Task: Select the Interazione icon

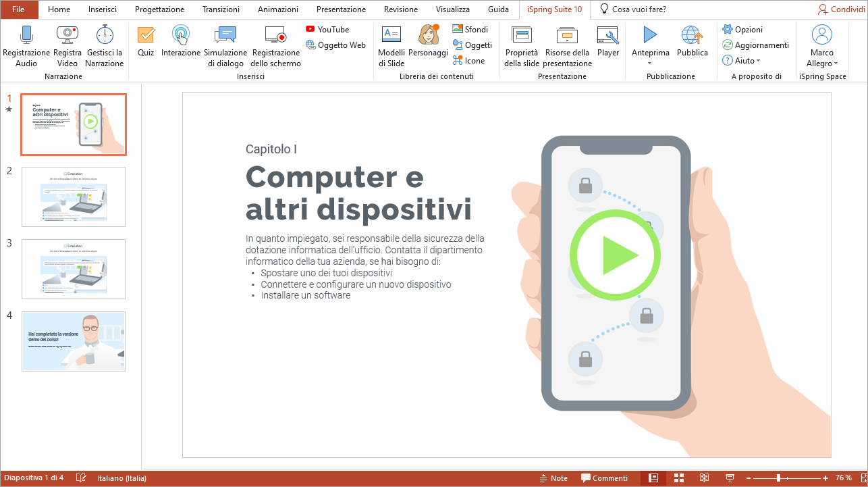Action: [181, 35]
